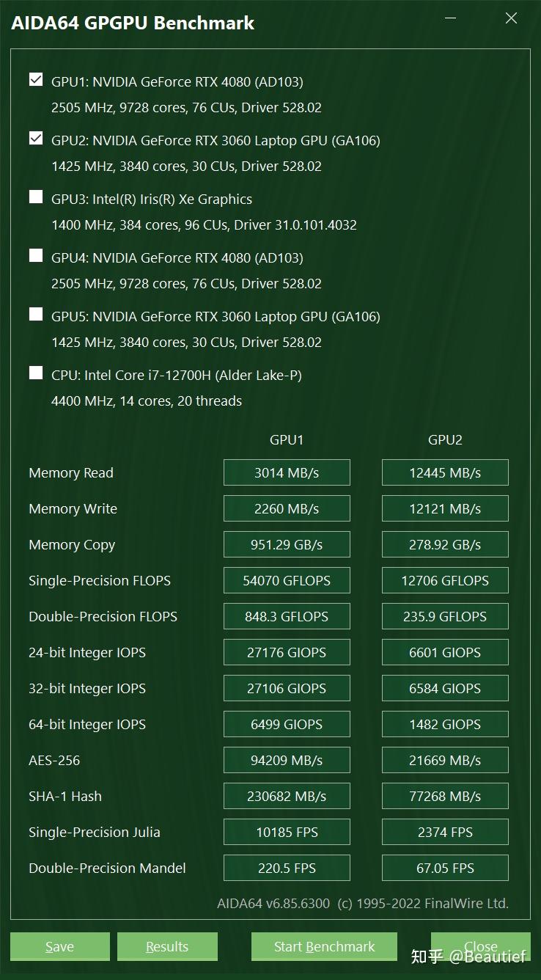Viewport: 541px width, 980px height.
Task: Click GPU2 Double-Precision FLOPS value
Action: coord(445,616)
